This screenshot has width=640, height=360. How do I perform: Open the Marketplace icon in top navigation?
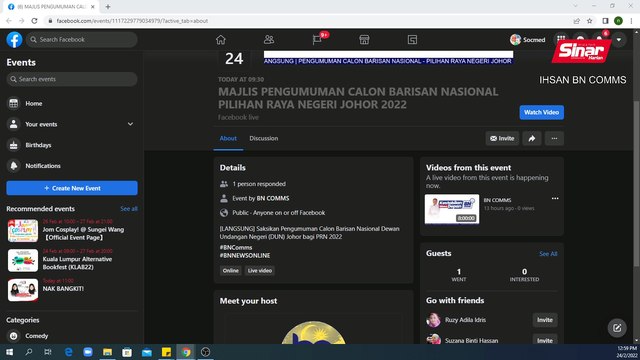(x=364, y=40)
